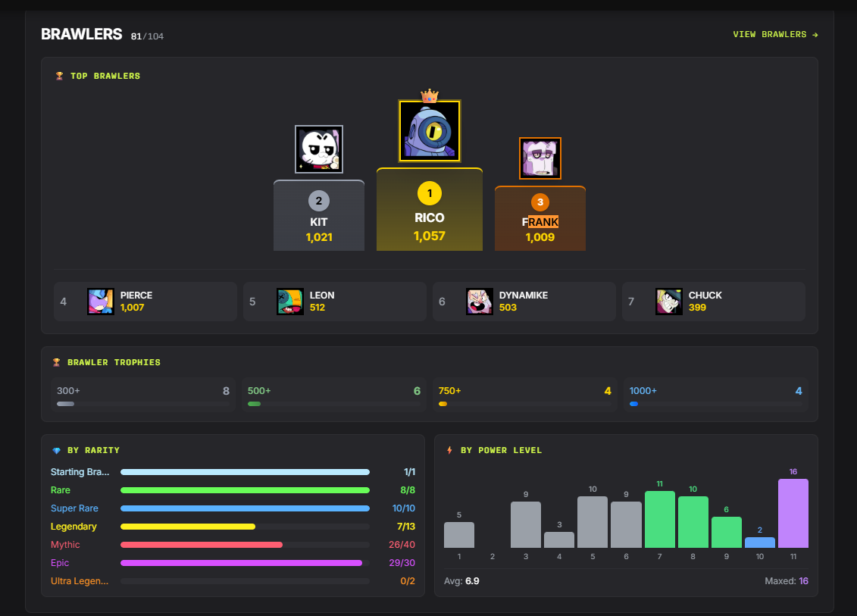Click the power level 6 bar
This screenshot has width=857, height=616.
[x=627, y=525]
